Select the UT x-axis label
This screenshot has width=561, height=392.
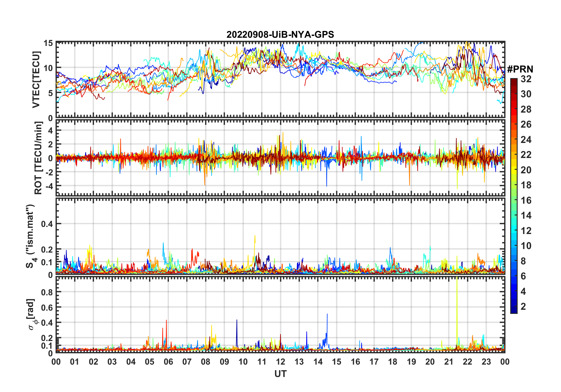(280, 374)
